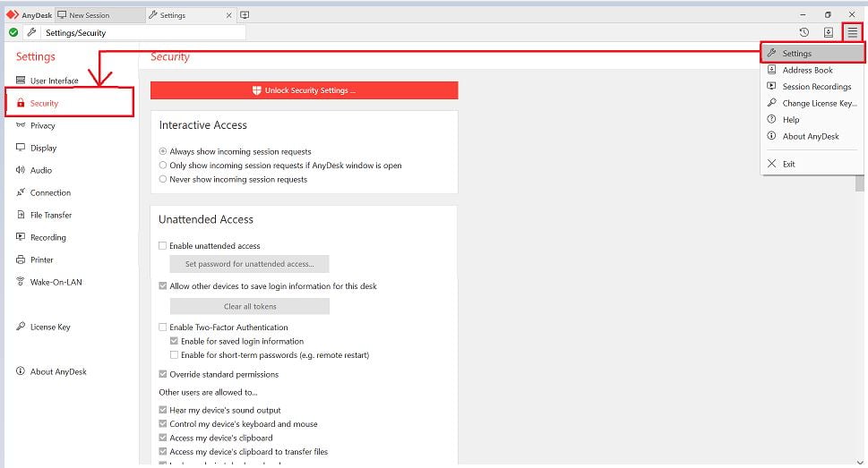Screen dimensions: 868x468
Task: Click the License Key icon in sidebar
Action: 21,327
